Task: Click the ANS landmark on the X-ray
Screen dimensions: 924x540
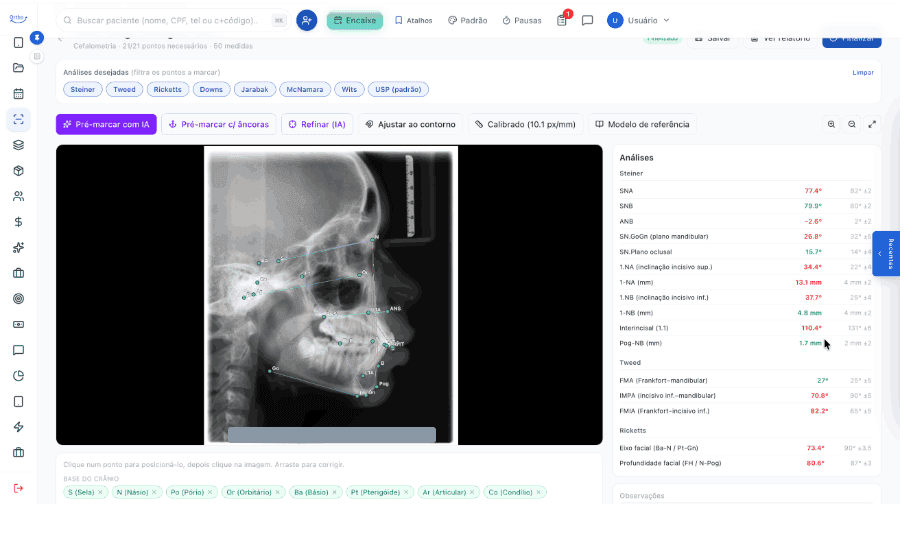Action: [x=388, y=311]
